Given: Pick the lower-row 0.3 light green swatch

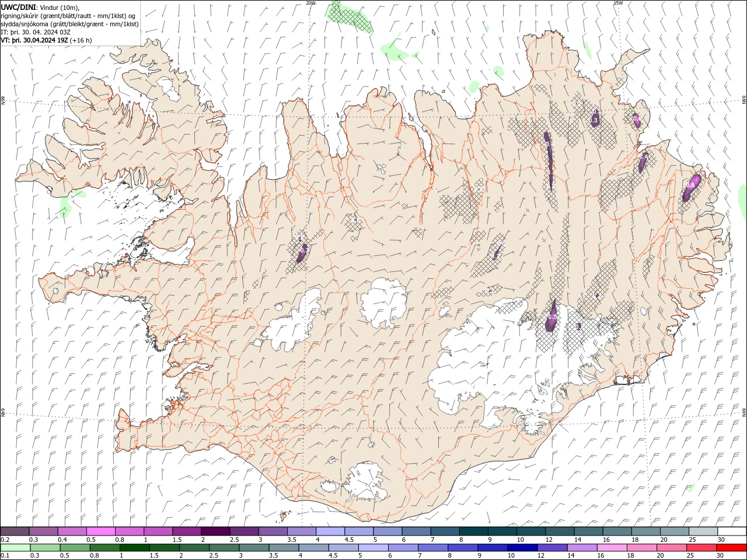Looking at the screenshot, I should click(x=45, y=548).
